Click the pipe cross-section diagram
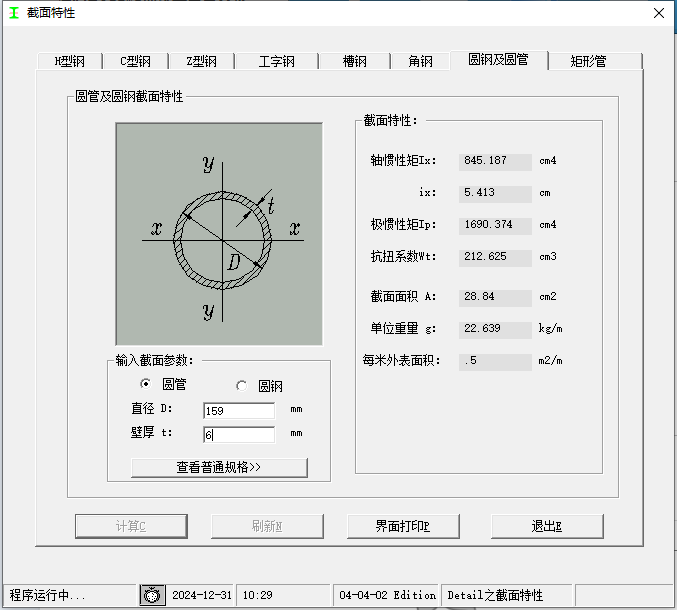Image resolution: width=677 pixels, height=610 pixels. click(219, 234)
